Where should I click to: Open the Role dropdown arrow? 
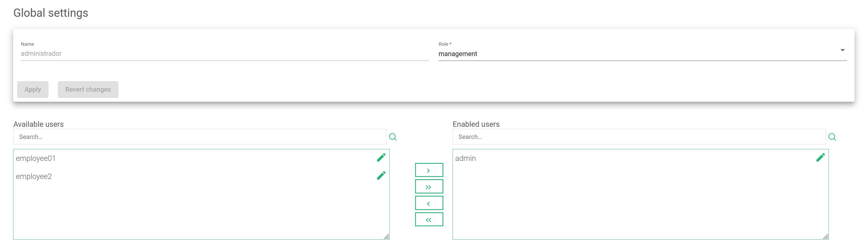click(x=842, y=50)
